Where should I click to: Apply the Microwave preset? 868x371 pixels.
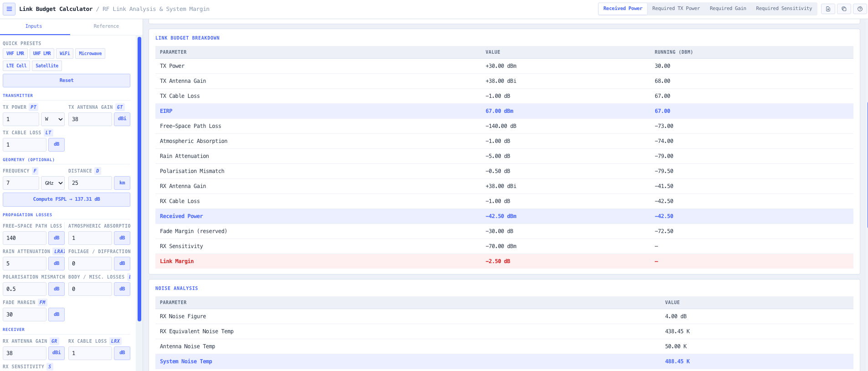pyautogui.click(x=90, y=54)
